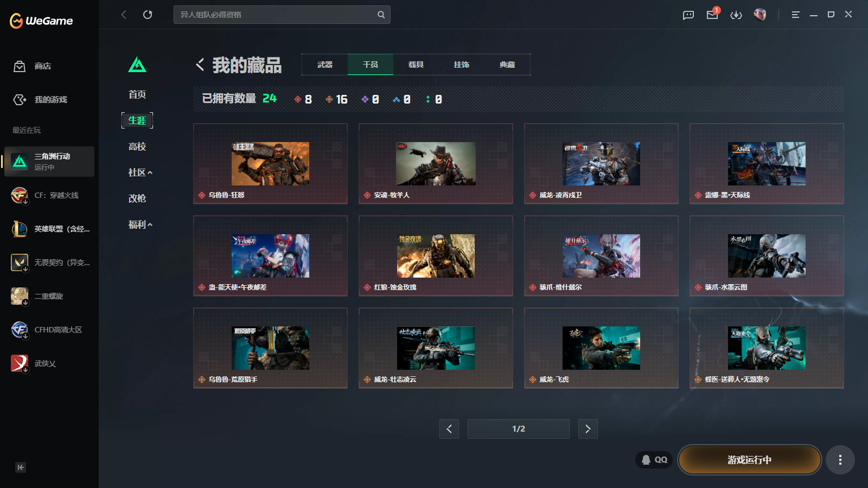Image resolution: width=868 pixels, height=488 pixels.
Task: Go back with the navigation arrow
Action: tap(124, 15)
